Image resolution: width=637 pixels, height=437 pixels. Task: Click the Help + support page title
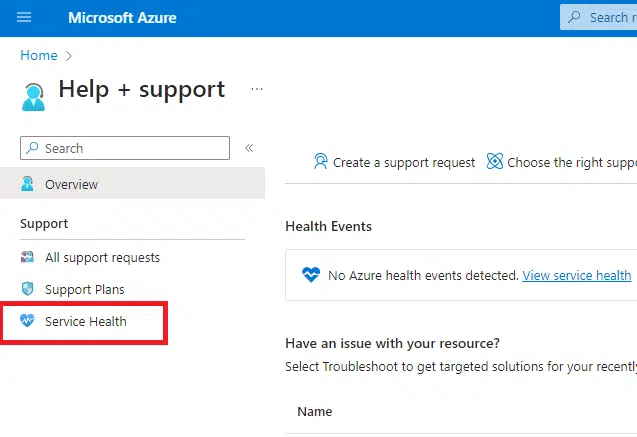point(142,90)
